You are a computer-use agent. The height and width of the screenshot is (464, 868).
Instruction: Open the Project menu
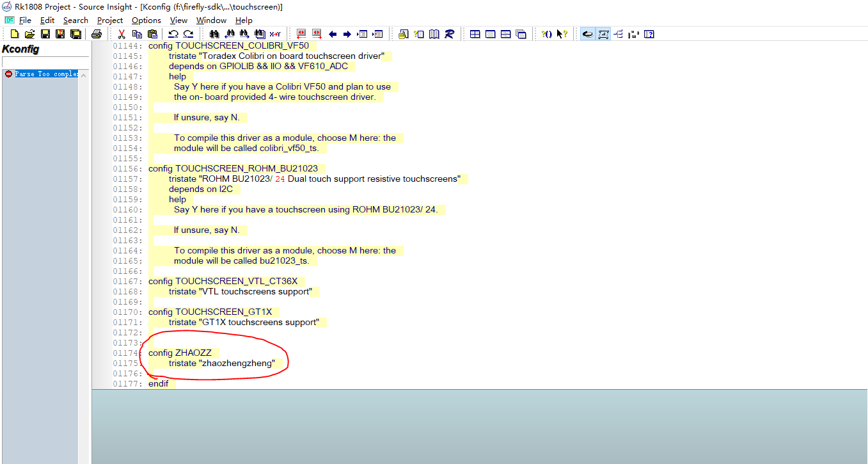[x=110, y=20]
